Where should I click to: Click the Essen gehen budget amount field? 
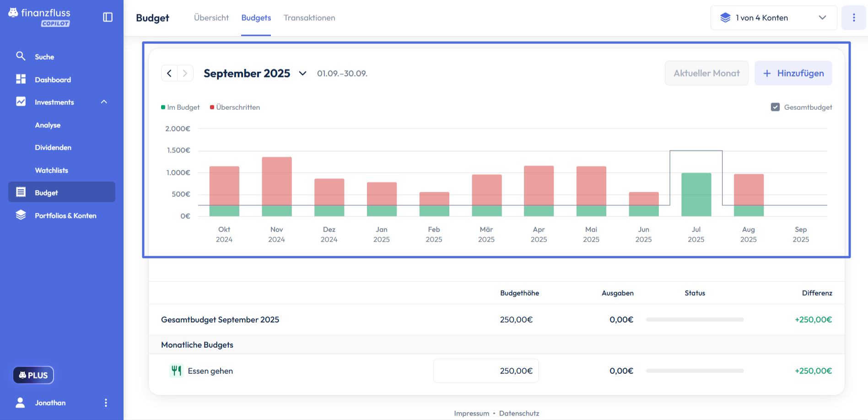pyautogui.click(x=486, y=371)
